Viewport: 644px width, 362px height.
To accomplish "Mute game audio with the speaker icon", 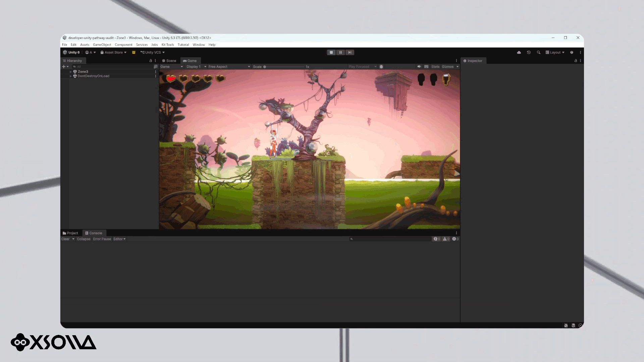I will pos(419,67).
